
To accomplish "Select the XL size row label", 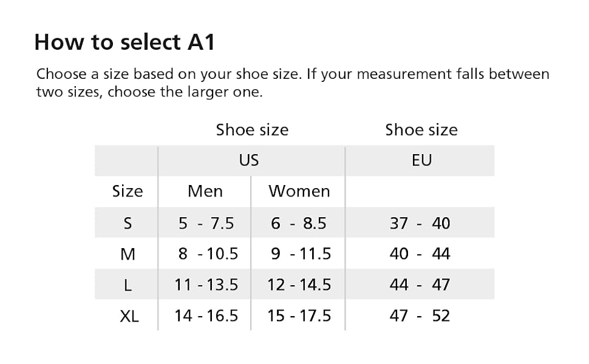I will coord(129,316).
